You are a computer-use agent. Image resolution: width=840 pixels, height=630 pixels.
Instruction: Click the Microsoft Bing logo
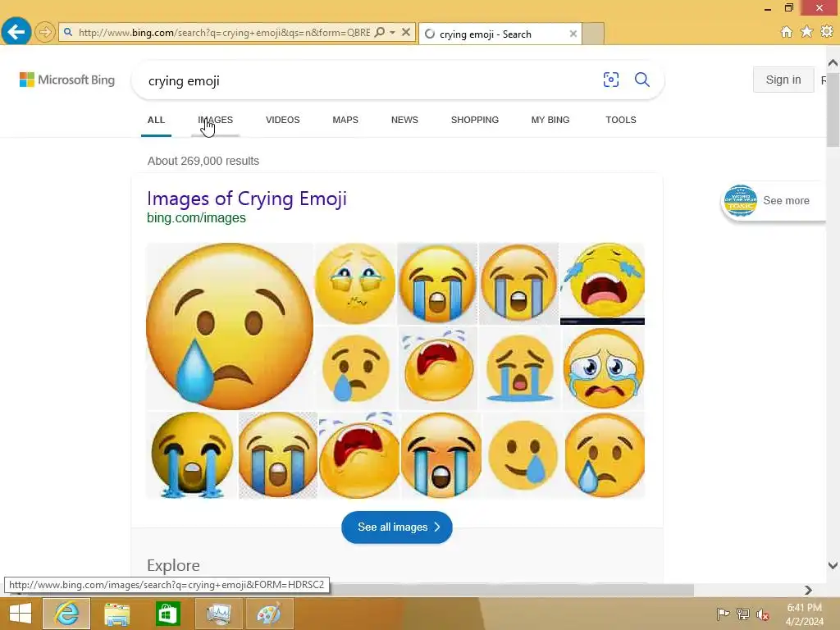67,80
